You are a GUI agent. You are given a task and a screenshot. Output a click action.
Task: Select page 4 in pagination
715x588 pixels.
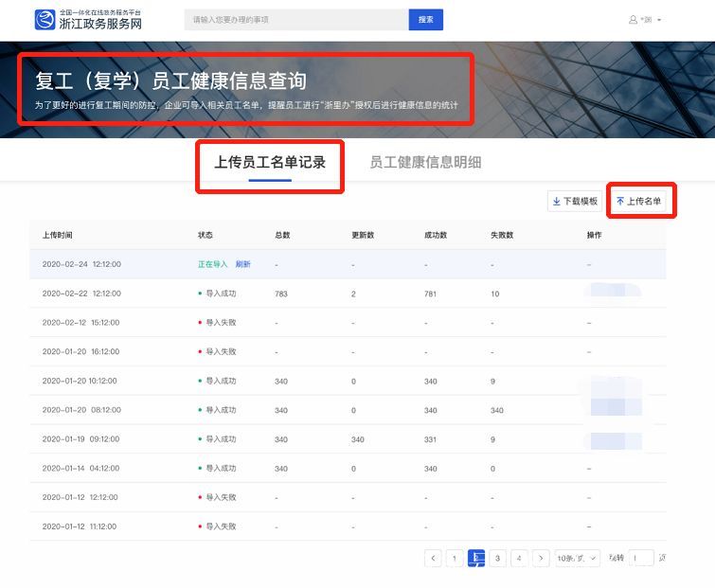pos(519,558)
